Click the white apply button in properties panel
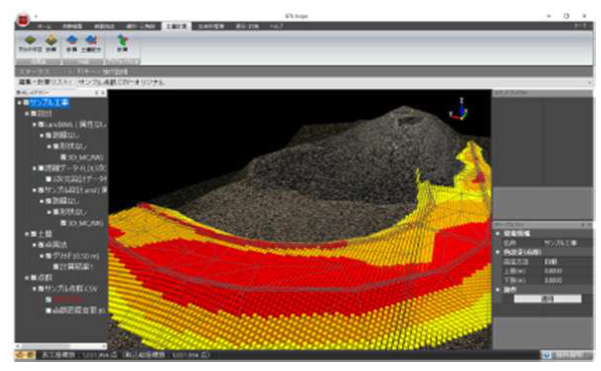Image resolution: width=601 pixels, height=371 pixels. coord(547,299)
